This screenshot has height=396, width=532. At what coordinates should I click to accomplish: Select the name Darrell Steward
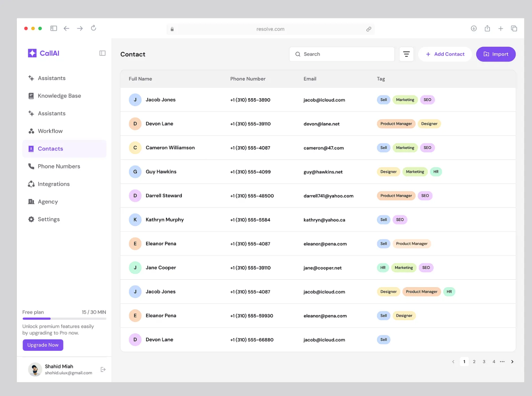(x=164, y=196)
